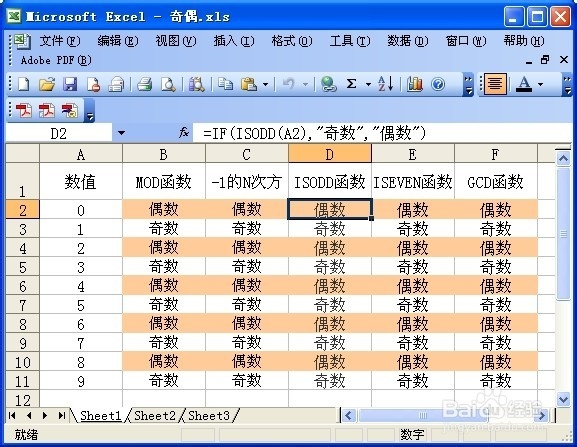Screen dimensions: 577x447
Task: Click the first-sheet tab navigation arrow
Action: coord(12,416)
